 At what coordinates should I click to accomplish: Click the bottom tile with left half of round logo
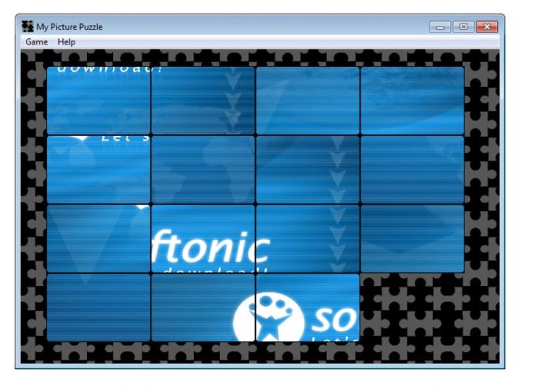[x=203, y=308]
